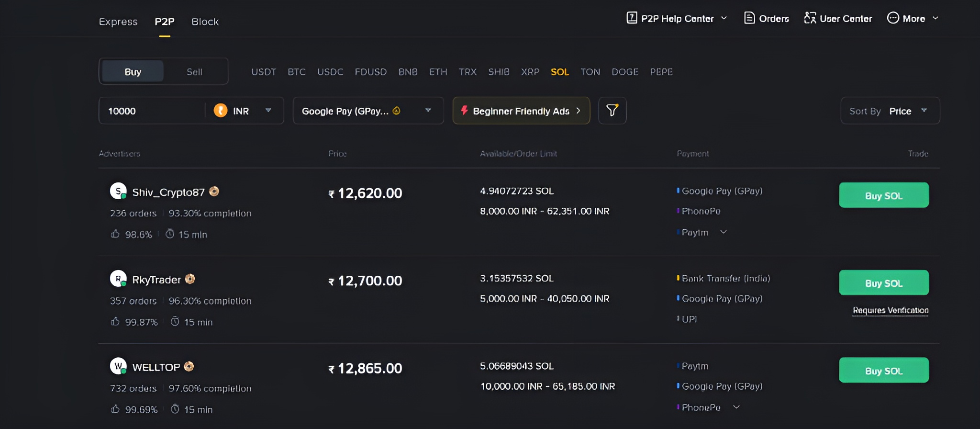The height and width of the screenshot is (429, 980).
Task: Open Beginner Friendly Ads arrow
Action: click(x=578, y=111)
